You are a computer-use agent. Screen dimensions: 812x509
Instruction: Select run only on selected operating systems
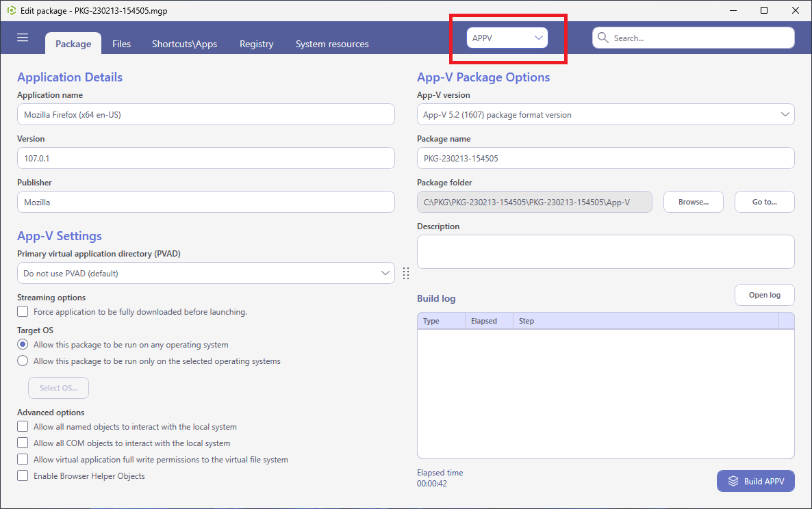(23, 361)
